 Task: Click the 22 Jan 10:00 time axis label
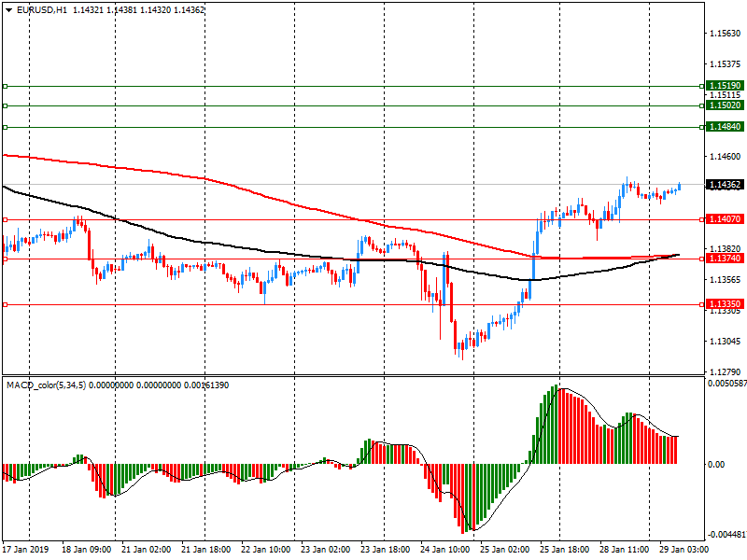[266, 549]
